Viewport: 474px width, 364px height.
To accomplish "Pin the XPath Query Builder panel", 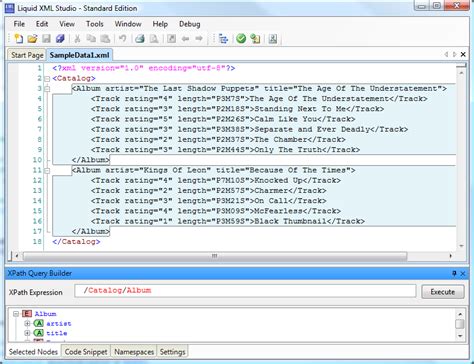I will (x=454, y=273).
